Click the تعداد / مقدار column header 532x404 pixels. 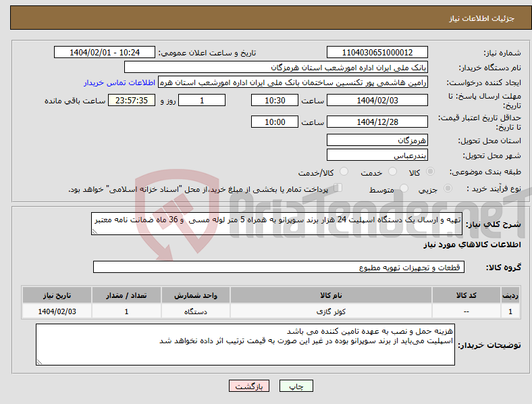point(126,295)
